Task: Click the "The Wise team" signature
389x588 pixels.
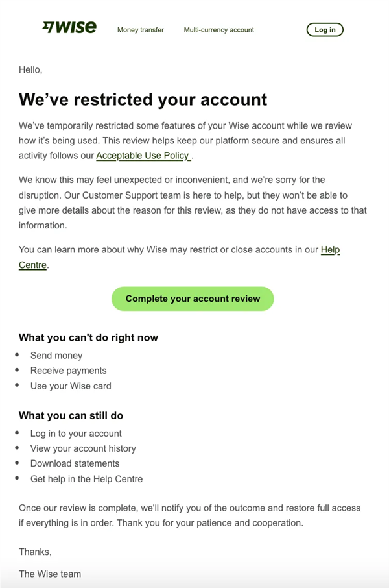Action: point(50,574)
